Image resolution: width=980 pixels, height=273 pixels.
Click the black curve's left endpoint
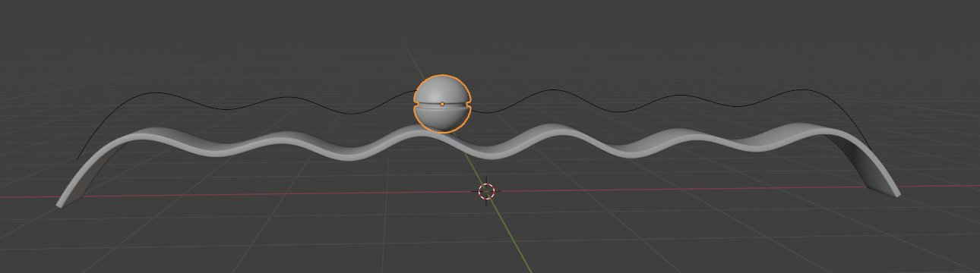point(77,158)
